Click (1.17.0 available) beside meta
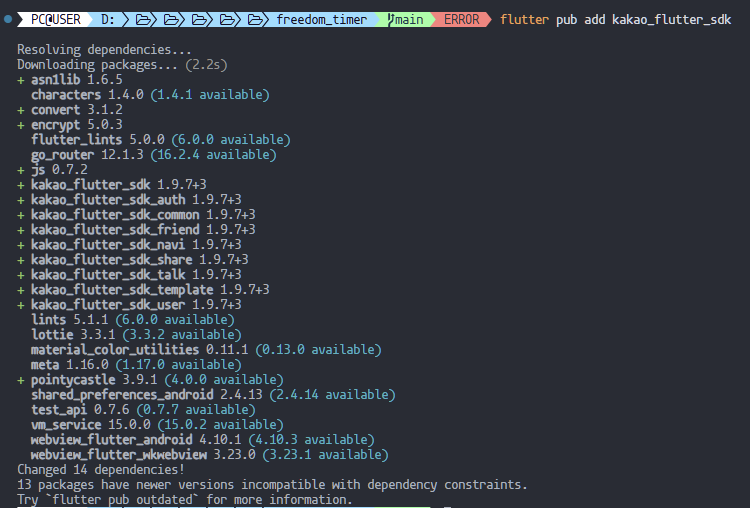The width and height of the screenshot is (750, 508). pyautogui.click(x=178, y=364)
